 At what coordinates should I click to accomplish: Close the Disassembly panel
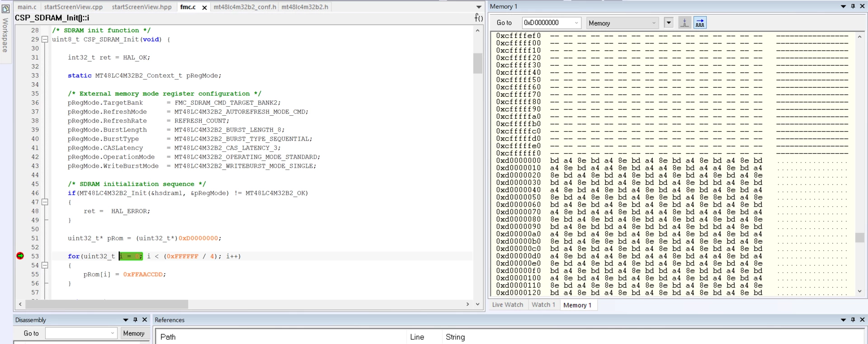click(x=145, y=320)
